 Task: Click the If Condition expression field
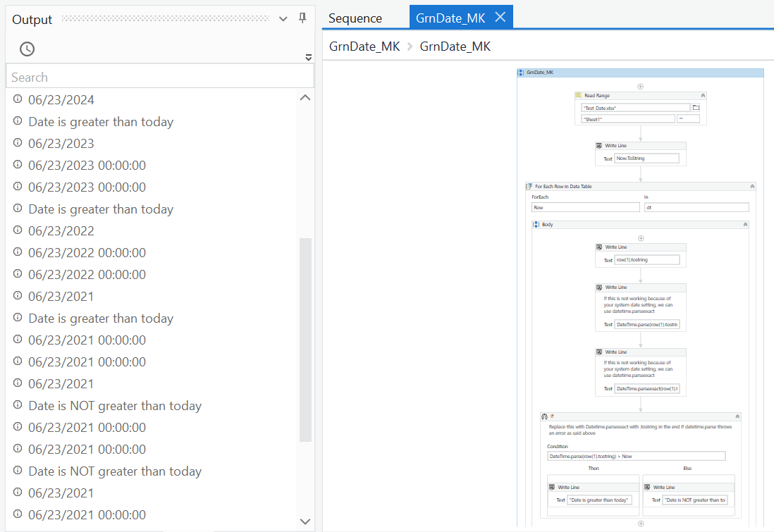point(636,456)
